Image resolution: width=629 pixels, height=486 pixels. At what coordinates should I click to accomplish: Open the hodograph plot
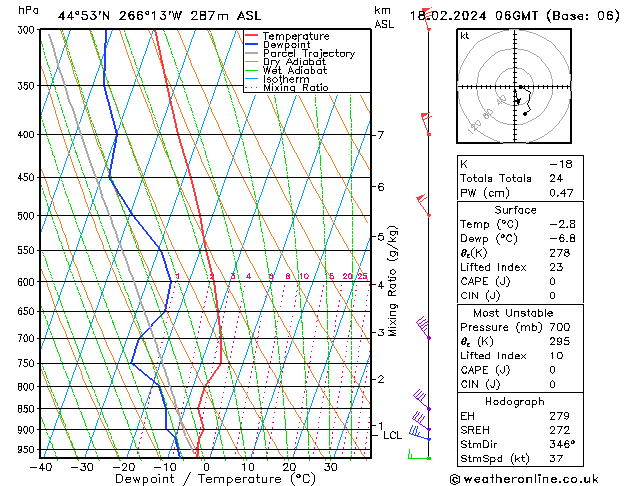(x=514, y=86)
